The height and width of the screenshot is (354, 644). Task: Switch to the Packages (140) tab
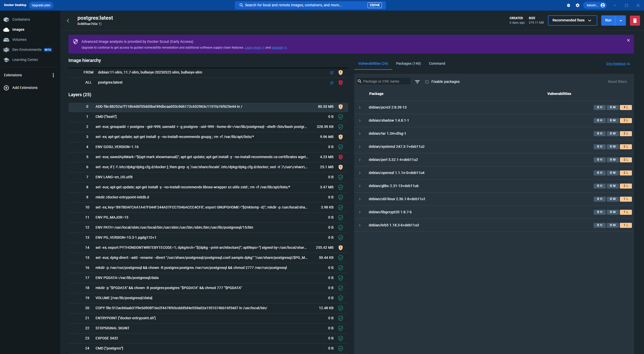(408, 63)
